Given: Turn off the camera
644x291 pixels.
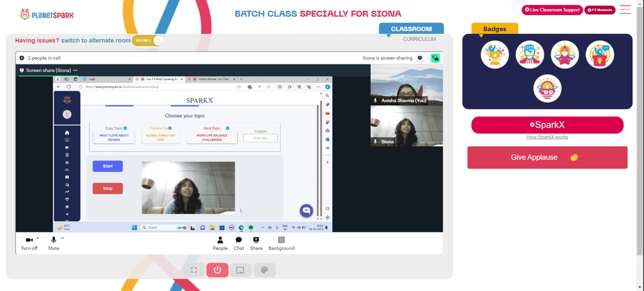Looking at the screenshot, I should click(x=29, y=243).
